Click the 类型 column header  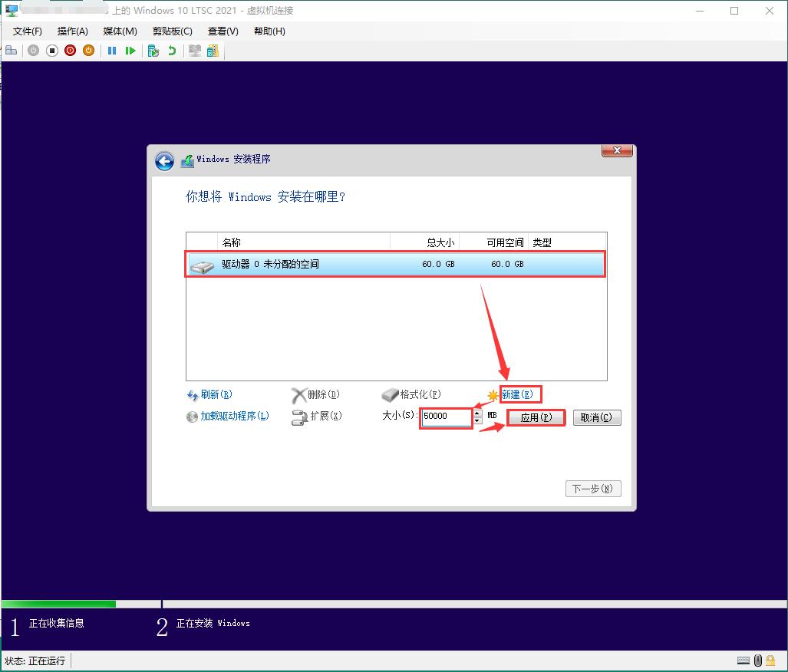pyautogui.click(x=567, y=242)
